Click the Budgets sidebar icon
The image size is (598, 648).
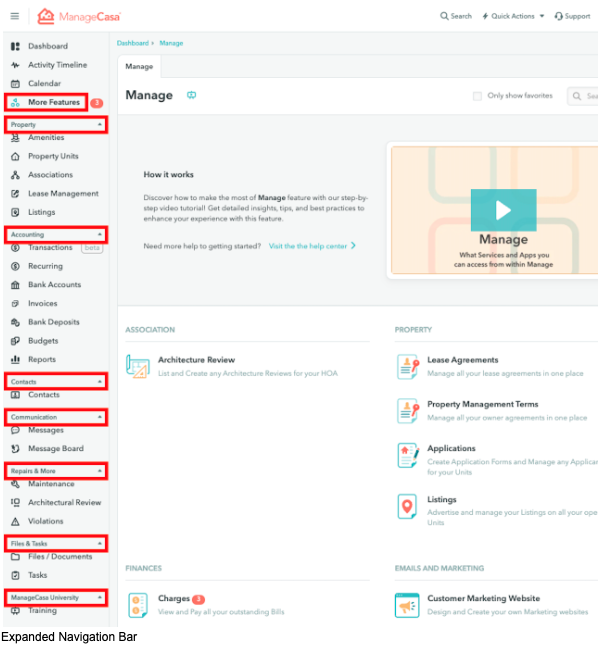[15, 341]
